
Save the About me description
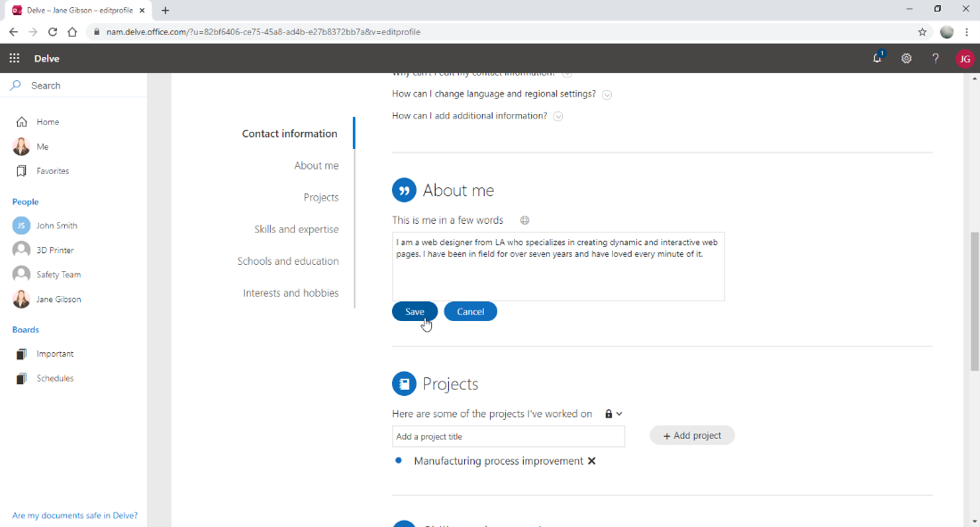point(414,311)
